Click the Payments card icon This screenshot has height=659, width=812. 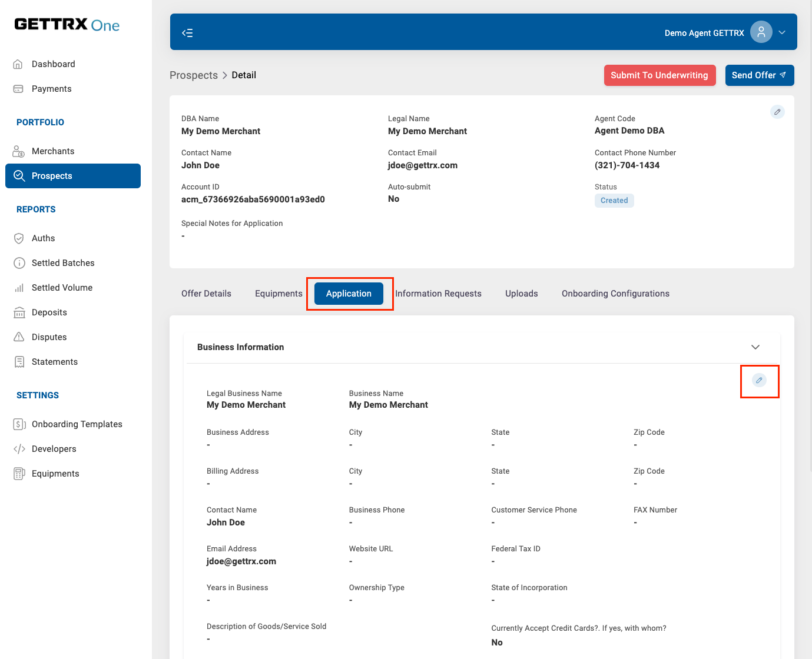click(x=18, y=89)
